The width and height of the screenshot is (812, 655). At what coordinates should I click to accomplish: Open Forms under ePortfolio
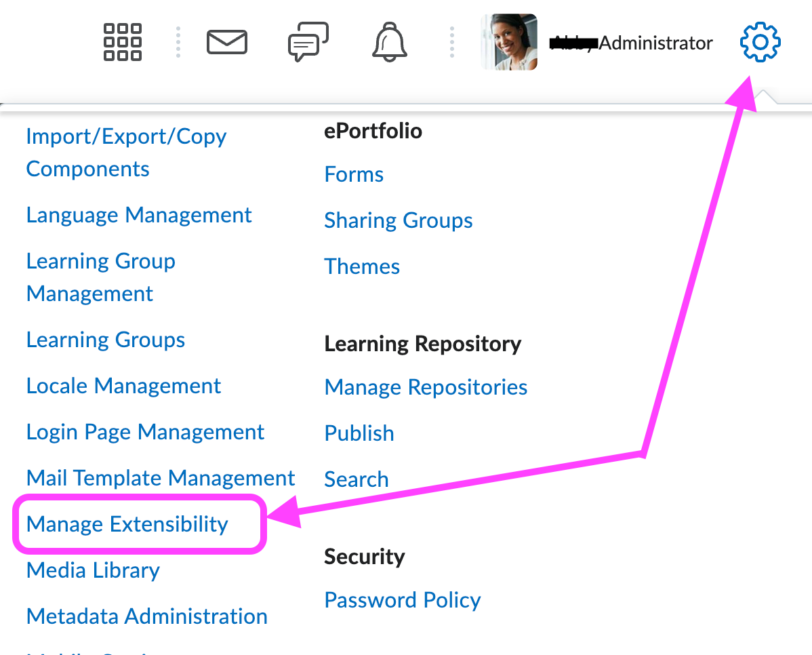coord(354,174)
